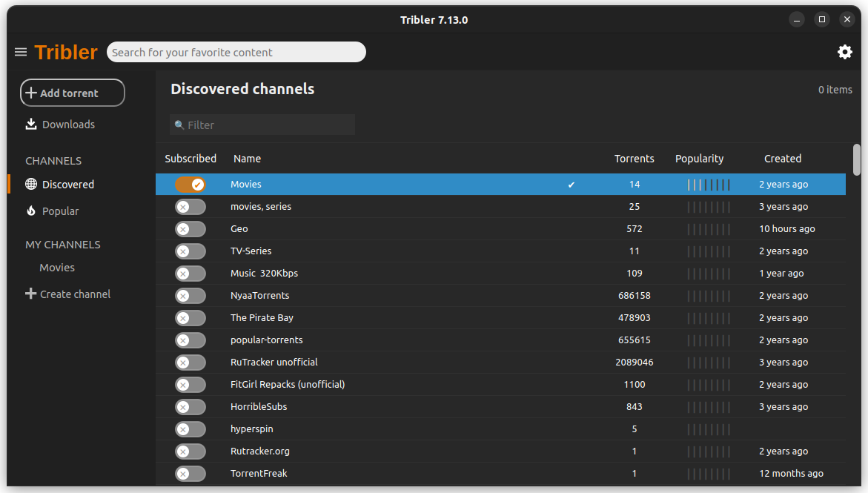Viewport: 868px width, 493px height.
Task: Open the 'popular-torrents' channel name
Action: point(266,340)
